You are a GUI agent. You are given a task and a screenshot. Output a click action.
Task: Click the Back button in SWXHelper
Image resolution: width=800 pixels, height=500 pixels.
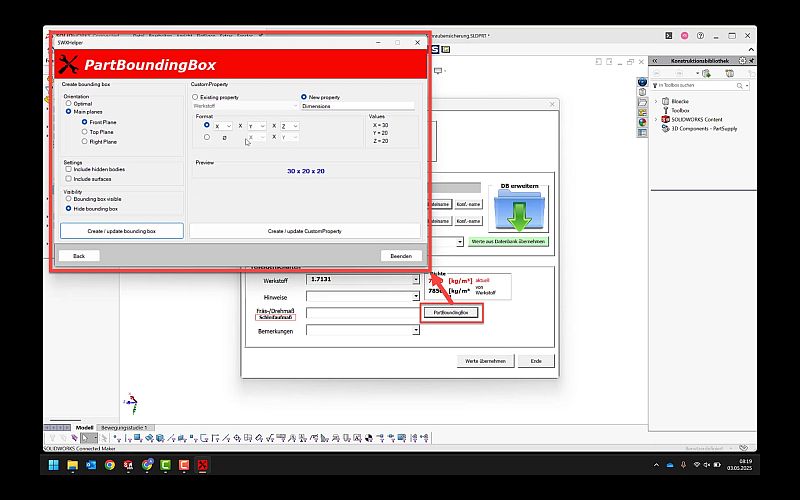[x=79, y=256]
